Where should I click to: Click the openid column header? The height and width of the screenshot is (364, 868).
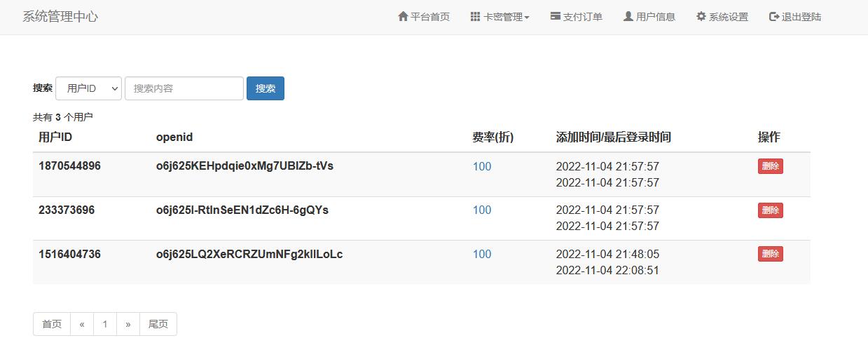tap(174, 137)
